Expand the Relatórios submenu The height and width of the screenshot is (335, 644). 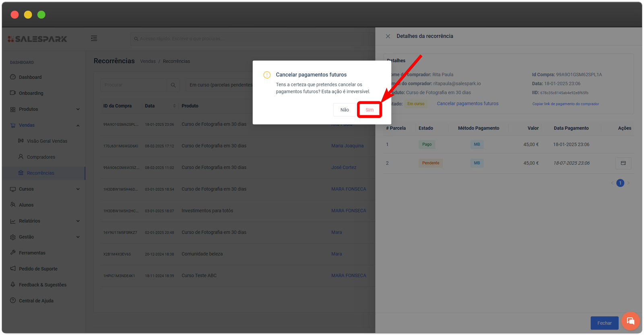coord(78,221)
